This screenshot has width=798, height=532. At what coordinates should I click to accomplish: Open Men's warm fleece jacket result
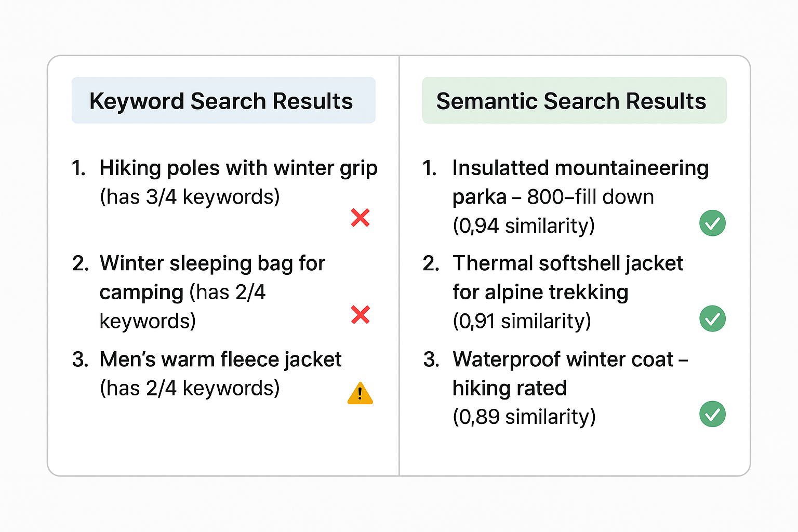point(220,360)
